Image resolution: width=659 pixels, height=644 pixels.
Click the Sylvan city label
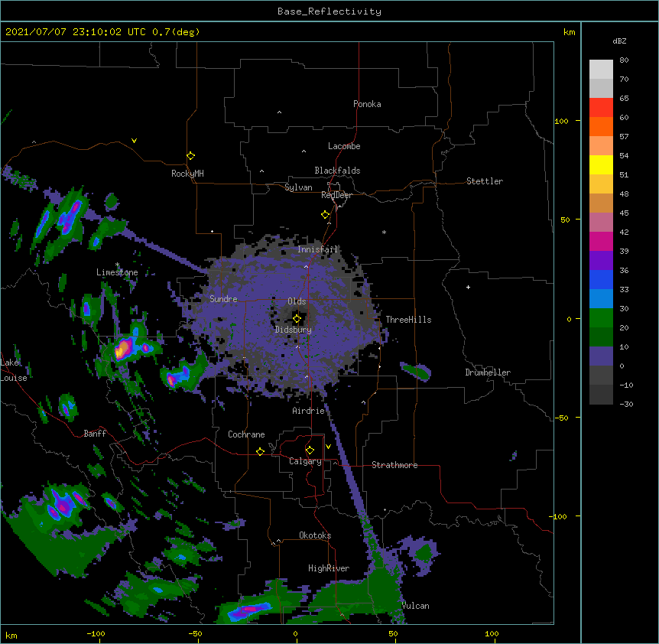[x=298, y=187]
